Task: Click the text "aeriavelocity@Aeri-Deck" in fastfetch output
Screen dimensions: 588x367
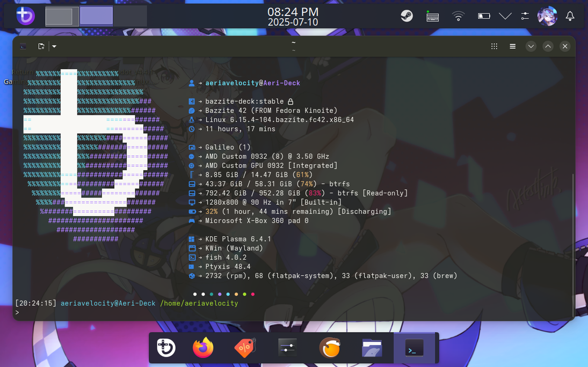Action: tap(253, 83)
